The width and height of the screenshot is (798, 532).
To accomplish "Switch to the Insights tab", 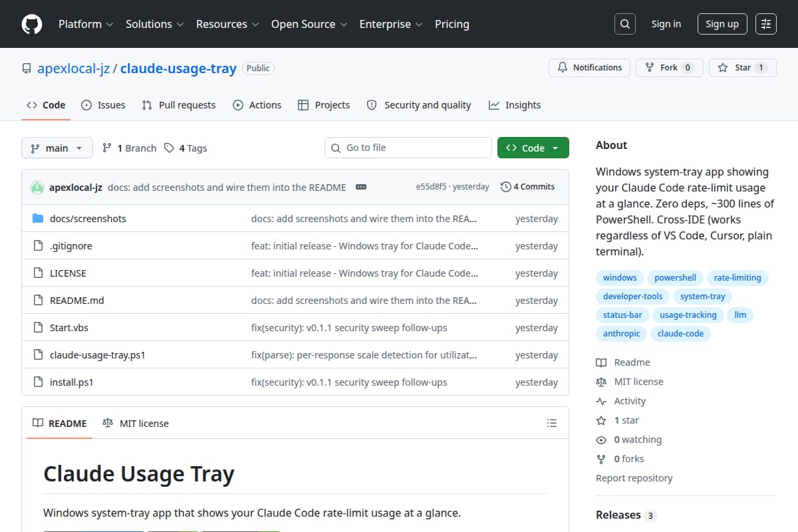I will click(515, 105).
